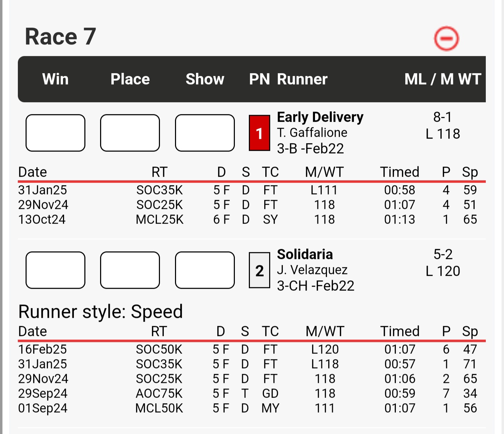Select the Place box for Solidaria
The width and height of the screenshot is (504, 434).
click(x=130, y=270)
